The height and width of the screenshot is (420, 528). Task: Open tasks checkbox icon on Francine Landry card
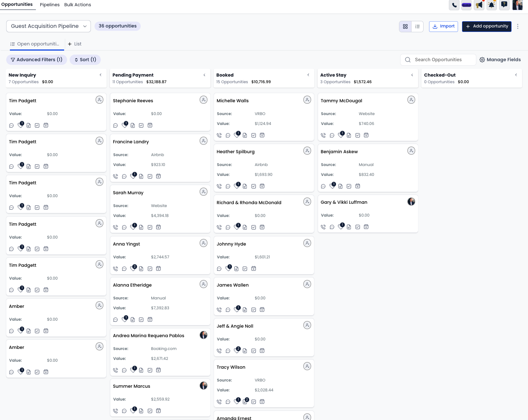point(150,176)
